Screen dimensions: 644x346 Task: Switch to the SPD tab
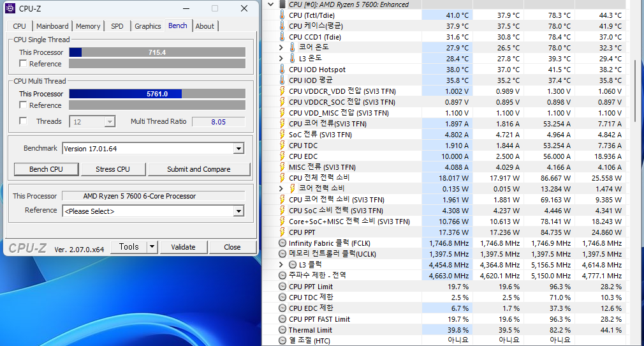[x=117, y=26]
